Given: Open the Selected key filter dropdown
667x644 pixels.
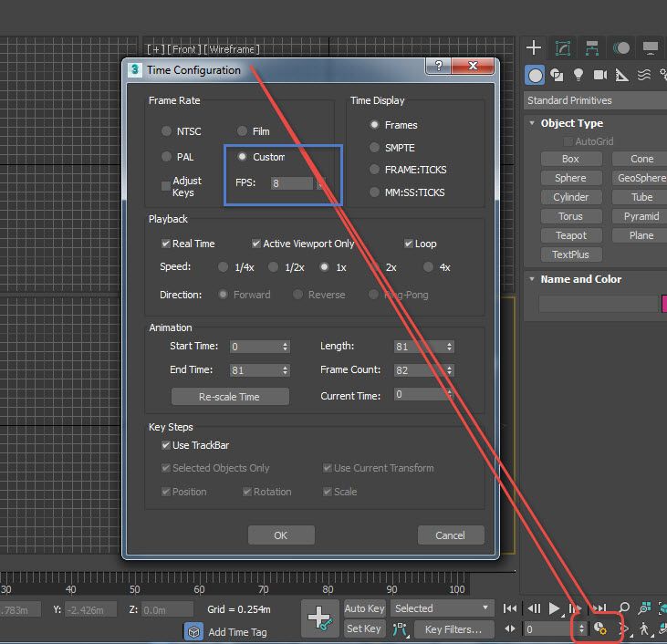Looking at the screenshot, I should [x=442, y=608].
